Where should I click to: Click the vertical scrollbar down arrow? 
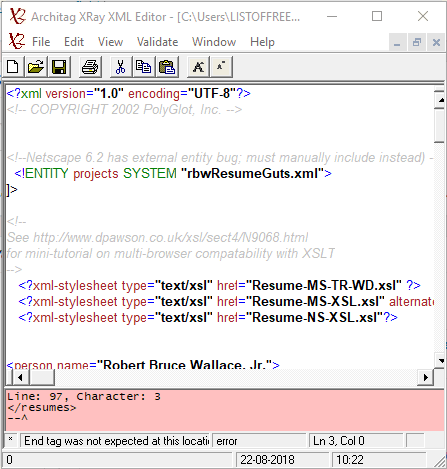click(440, 361)
